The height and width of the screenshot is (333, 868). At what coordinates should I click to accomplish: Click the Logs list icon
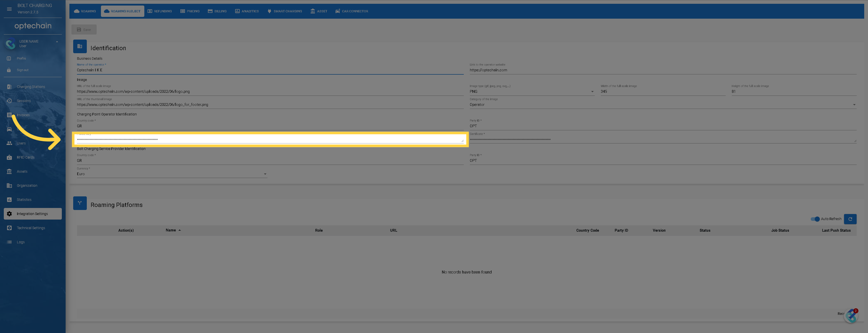(9, 242)
